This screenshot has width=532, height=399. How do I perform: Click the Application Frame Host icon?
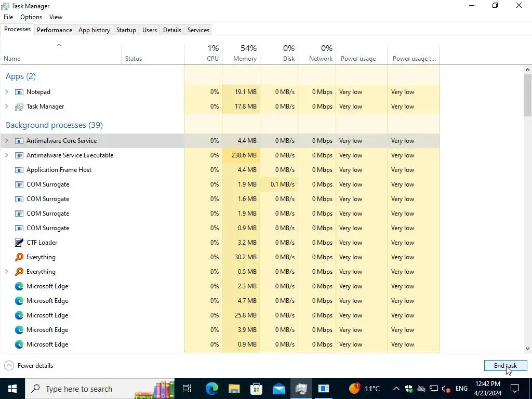[x=19, y=170]
